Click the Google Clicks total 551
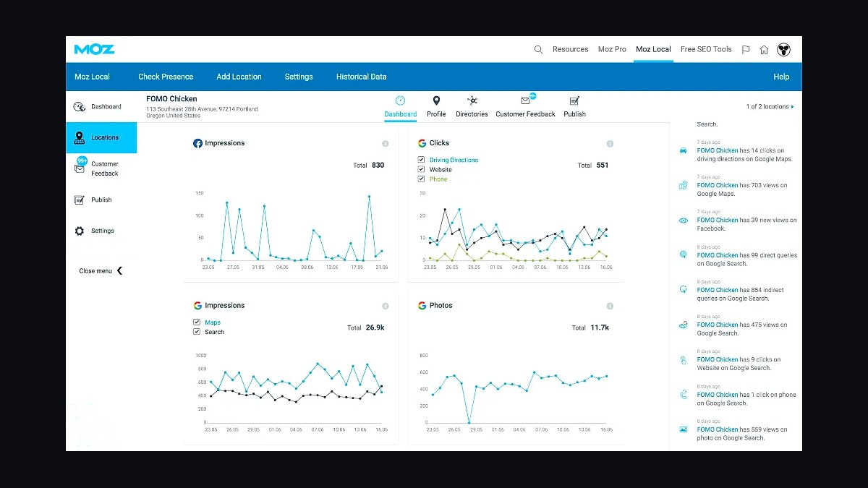Viewport: 868px width, 488px height. tap(603, 165)
